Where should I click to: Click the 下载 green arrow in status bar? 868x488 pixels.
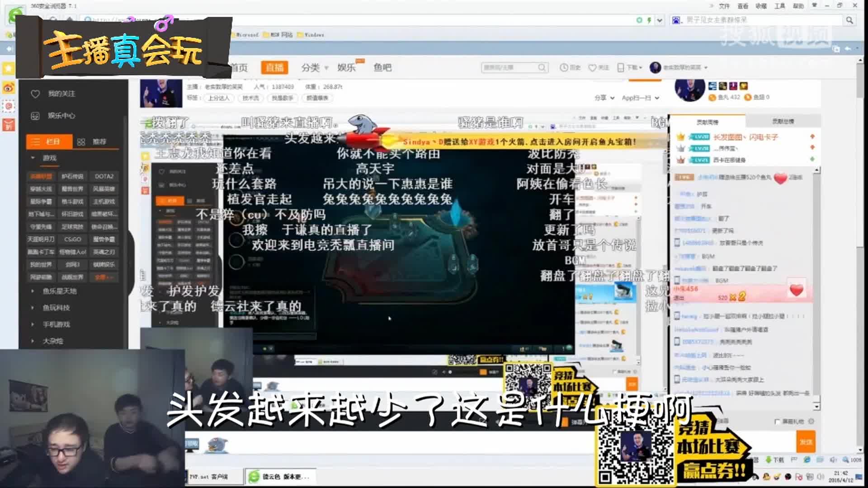pos(768,460)
